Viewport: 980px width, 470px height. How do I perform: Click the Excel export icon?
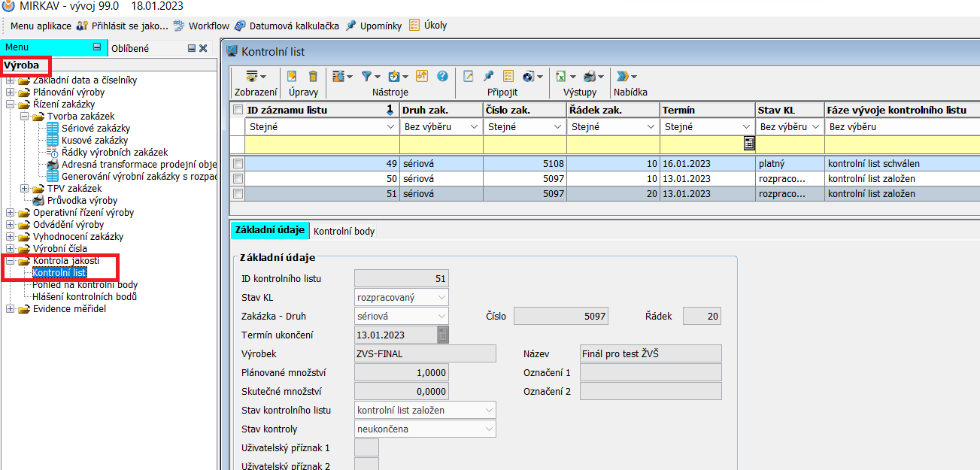(561, 76)
